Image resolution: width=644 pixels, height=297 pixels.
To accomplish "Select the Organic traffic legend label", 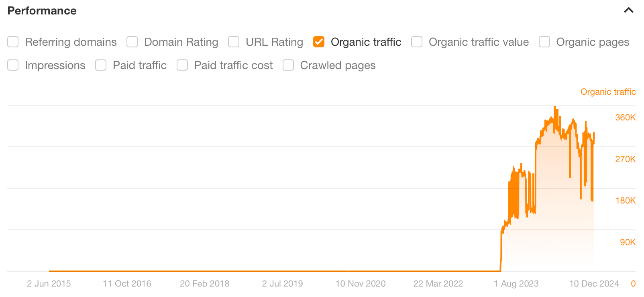I will tap(608, 92).
